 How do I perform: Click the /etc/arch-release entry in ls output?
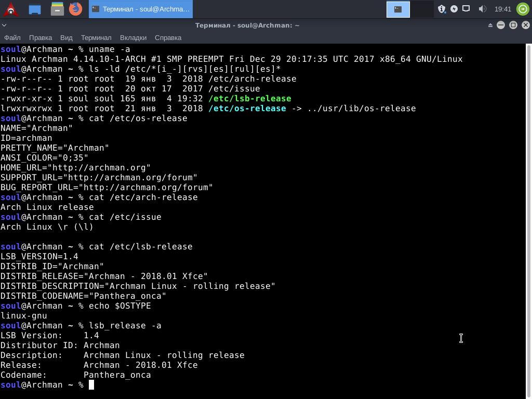click(252, 79)
